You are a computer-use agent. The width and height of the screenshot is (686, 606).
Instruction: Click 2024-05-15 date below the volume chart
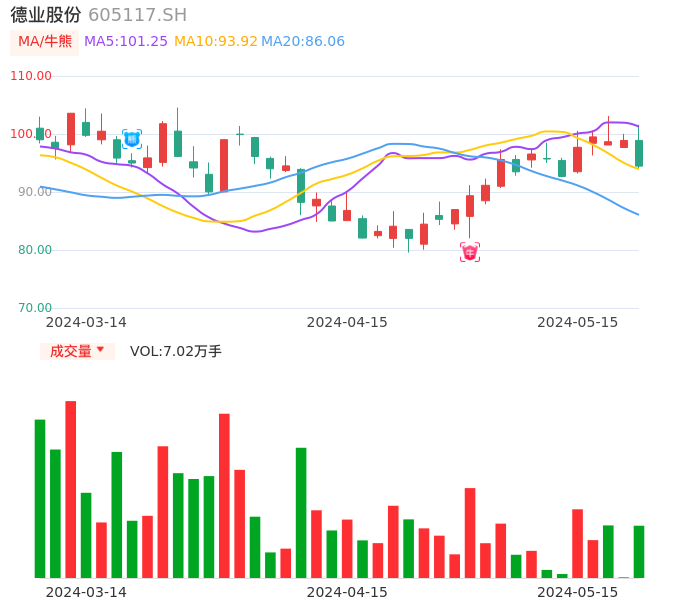(x=578, y=592)
